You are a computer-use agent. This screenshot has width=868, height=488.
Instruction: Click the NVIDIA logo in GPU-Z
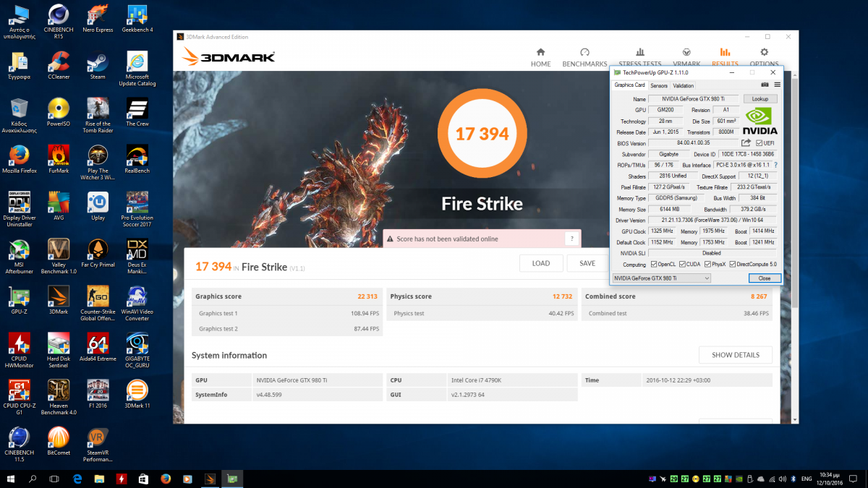tap(760, 121)
